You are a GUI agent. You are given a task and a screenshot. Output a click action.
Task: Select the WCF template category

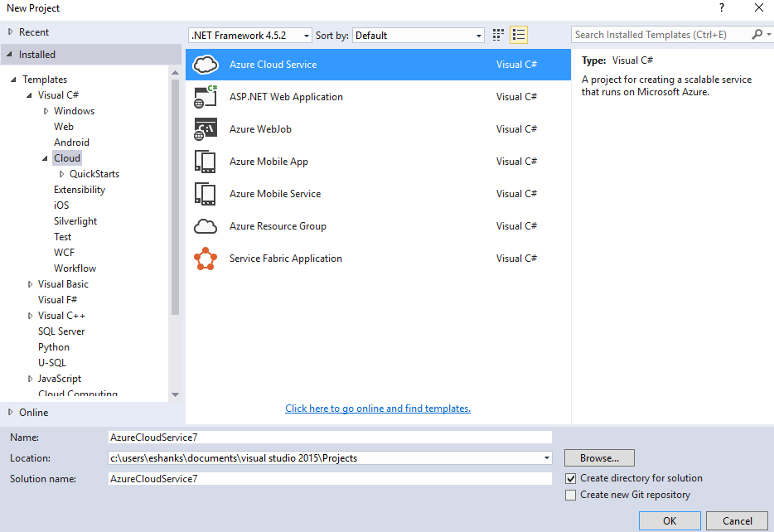click(64, 253)
